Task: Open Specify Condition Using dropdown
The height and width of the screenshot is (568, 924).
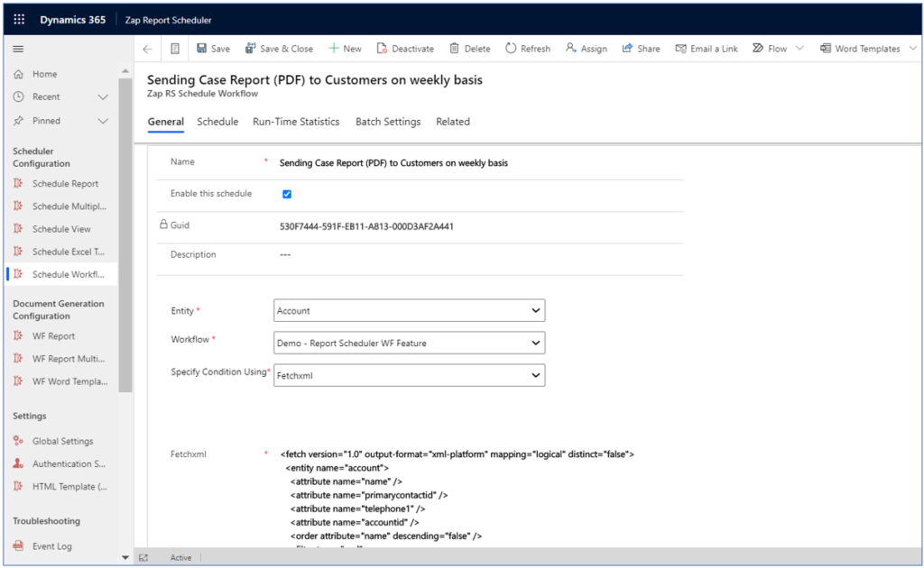Action: point(409,375)
